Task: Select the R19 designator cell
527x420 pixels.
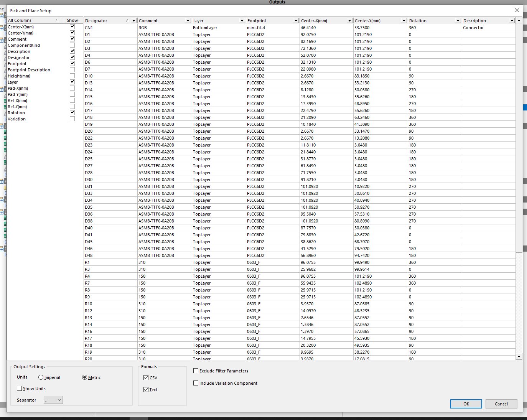Action: tap(110, 352)
